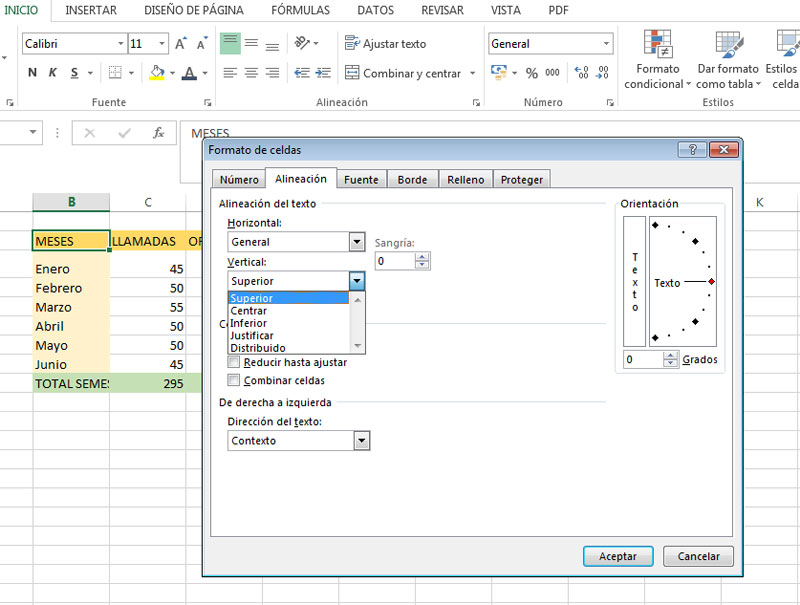Click the text orientation icon

pos(303,43)
